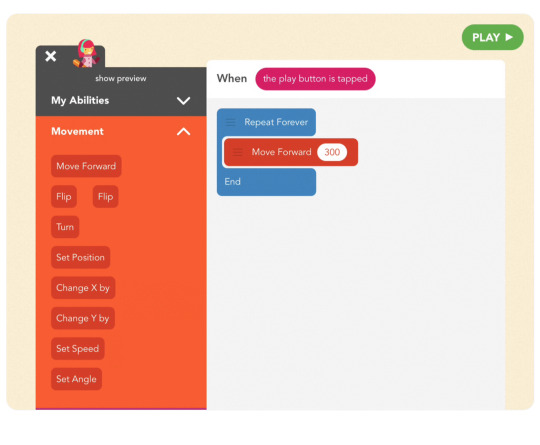
Task: Close the block editor with the X icon
Action: coord(51,56)
